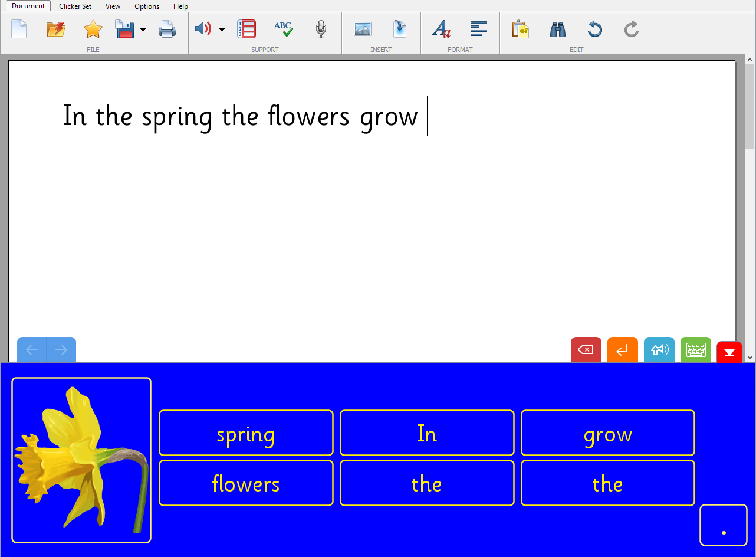Viewport: 756px width, 557px height.
Task: Click the blue sound shift button
Action: [659, 350]
